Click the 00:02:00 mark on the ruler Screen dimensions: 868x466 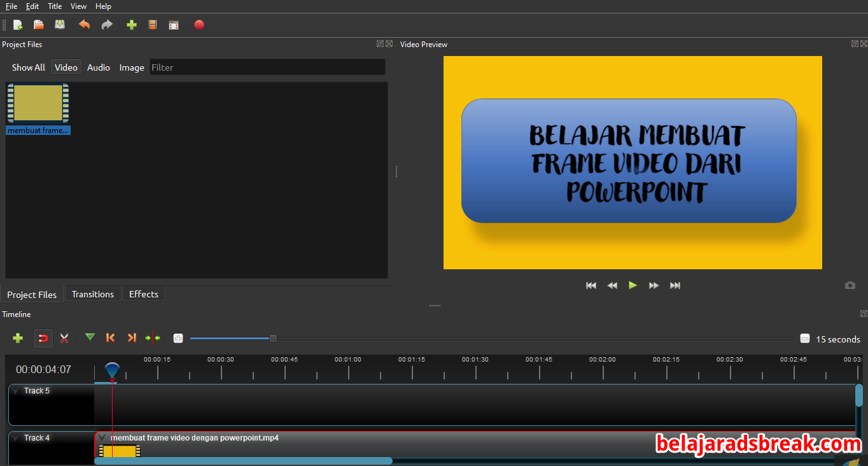603,360
